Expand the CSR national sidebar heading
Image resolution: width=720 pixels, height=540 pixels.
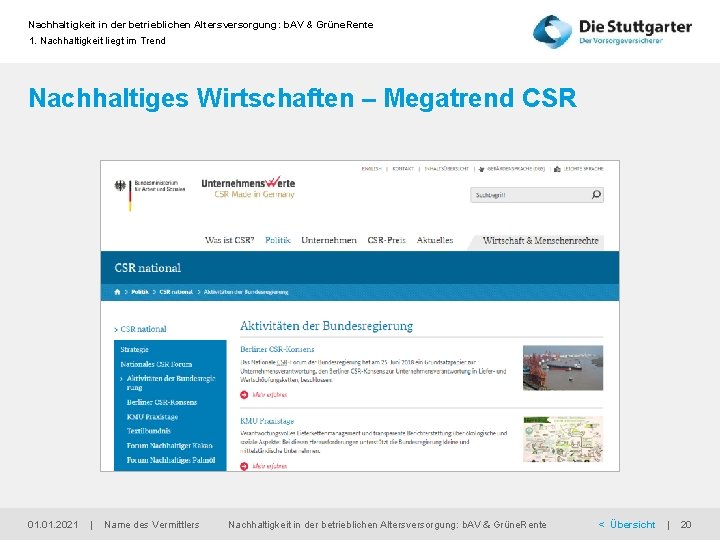pyautogui.click(x=141, y=329)
